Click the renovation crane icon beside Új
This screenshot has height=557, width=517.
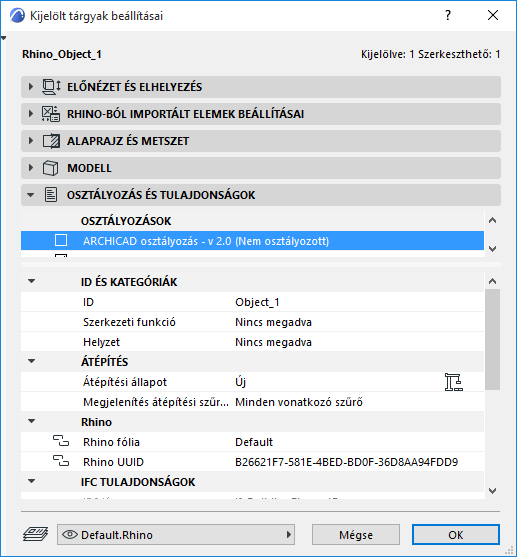coord(453,382)
